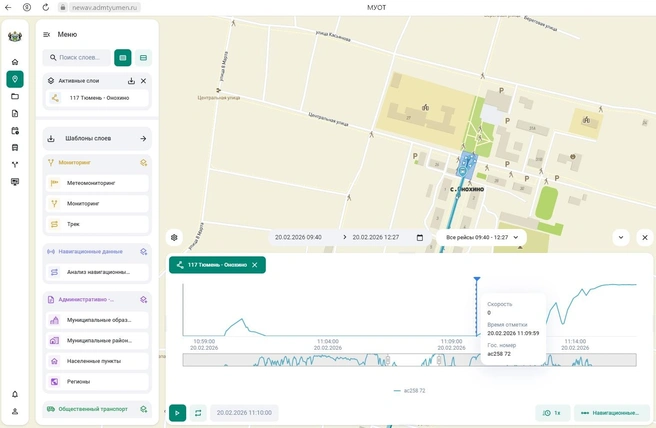Switch to the light compact view toggle
The height and width of the screenshot is (428, 656).
144,58
